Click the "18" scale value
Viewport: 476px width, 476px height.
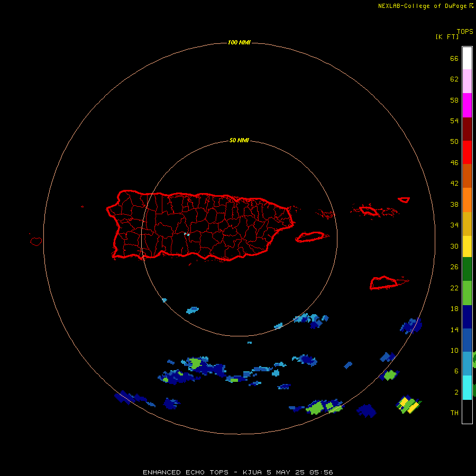tap(454, 309)
